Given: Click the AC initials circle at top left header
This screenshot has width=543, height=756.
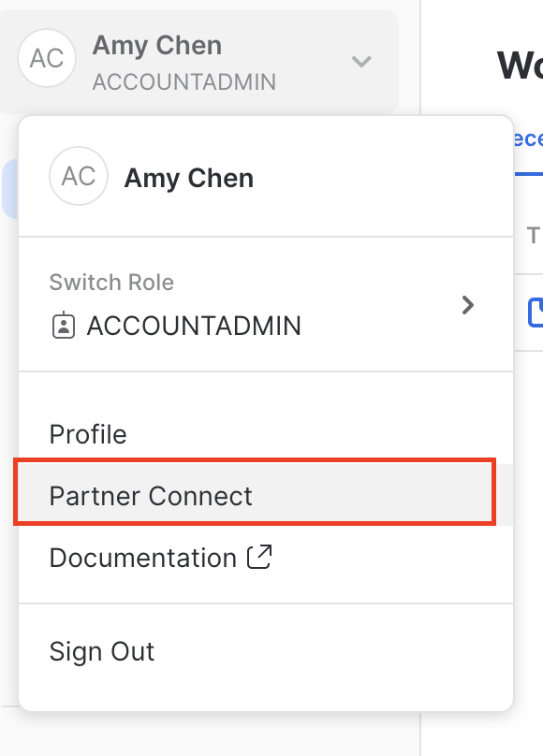Looking at the screenshot, I should pyautogui.click(x=47, y=58).
